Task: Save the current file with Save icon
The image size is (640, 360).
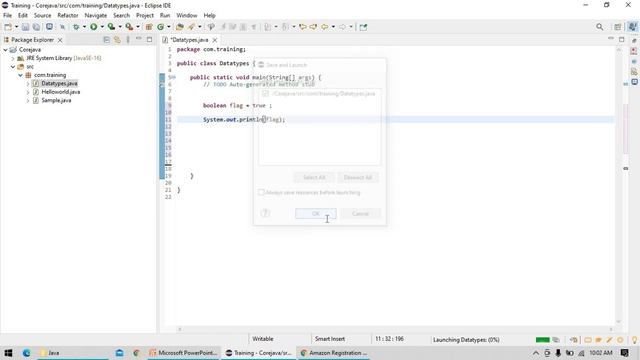Action: coord(25,27)
